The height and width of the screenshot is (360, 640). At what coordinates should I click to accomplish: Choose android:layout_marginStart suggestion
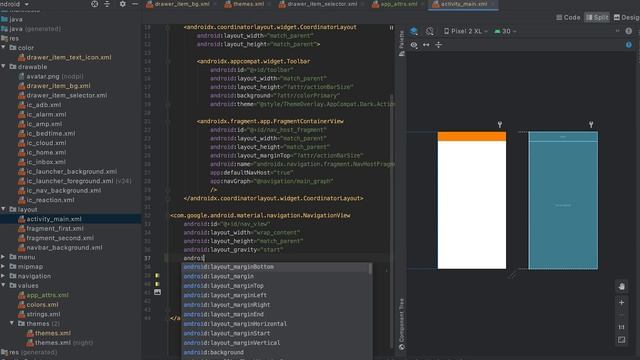point(276,333)
